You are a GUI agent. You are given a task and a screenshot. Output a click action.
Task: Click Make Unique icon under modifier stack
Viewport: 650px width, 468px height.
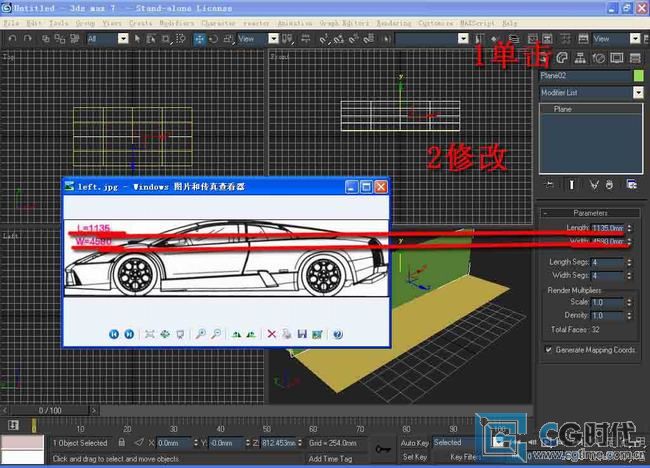594,184
